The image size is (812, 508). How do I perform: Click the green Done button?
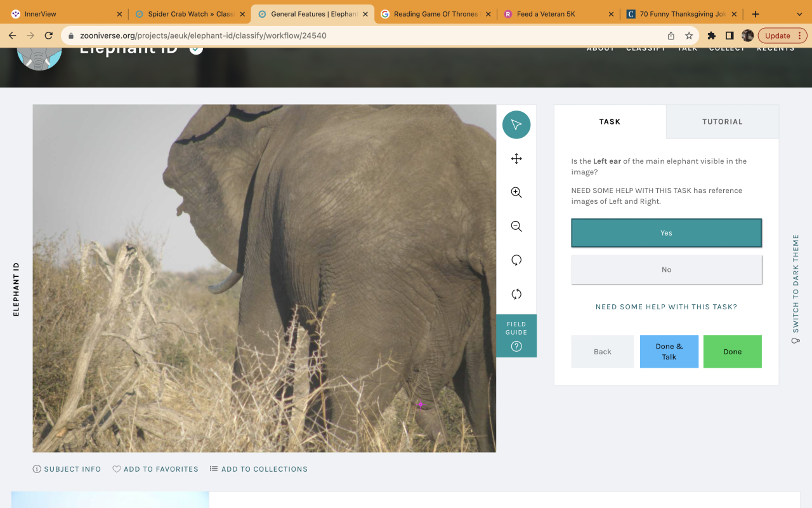click(x=733, y=352)
